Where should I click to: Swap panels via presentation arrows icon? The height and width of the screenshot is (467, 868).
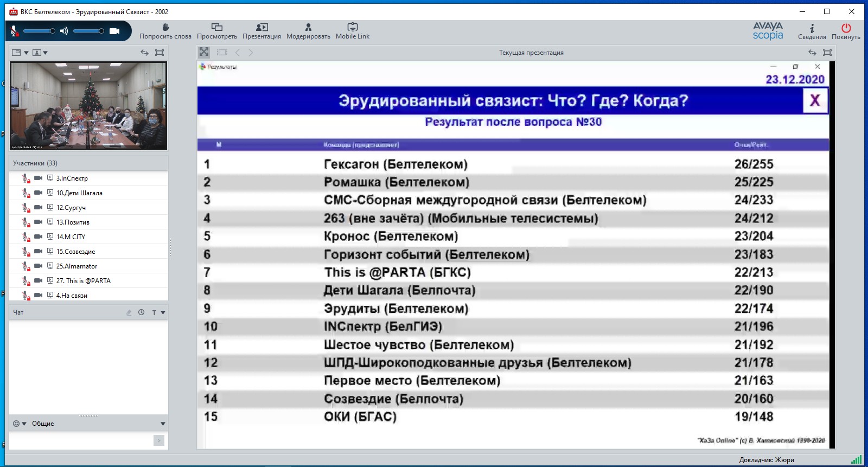point(812,53)
